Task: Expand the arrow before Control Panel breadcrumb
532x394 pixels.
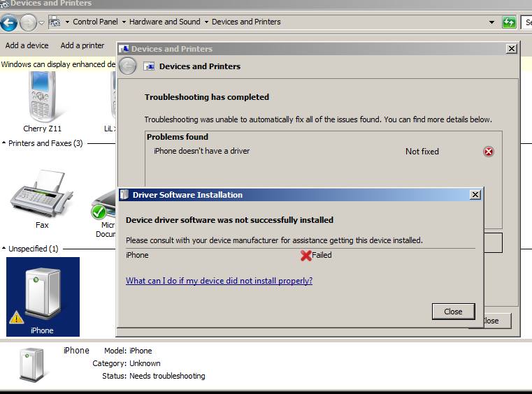Action: (x=67, y=22)
